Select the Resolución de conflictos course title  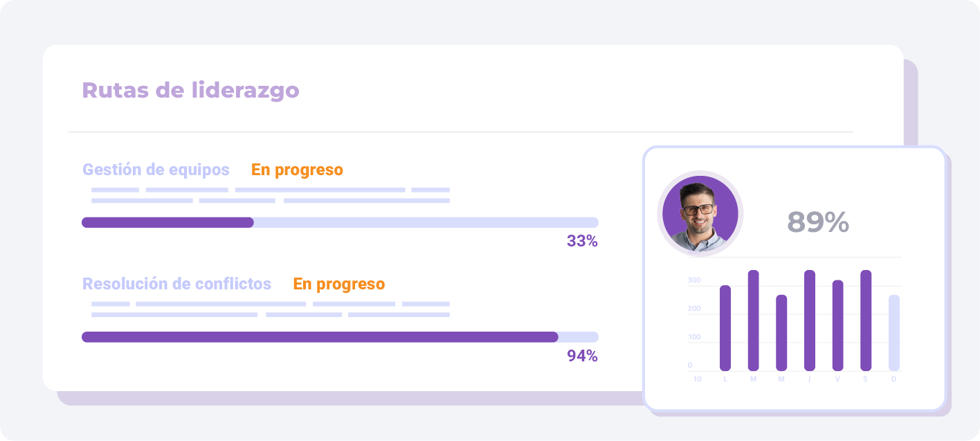click(176, 284)
